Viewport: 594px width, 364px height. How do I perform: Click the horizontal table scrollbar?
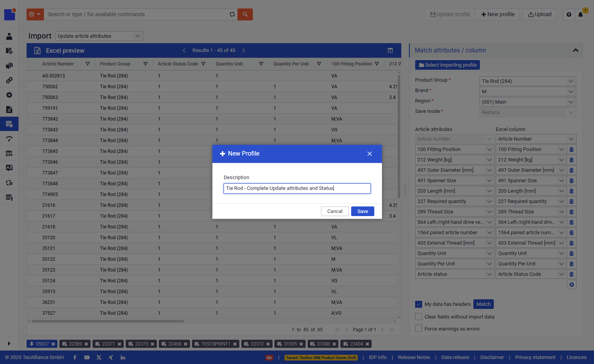[x=108, y=321]
